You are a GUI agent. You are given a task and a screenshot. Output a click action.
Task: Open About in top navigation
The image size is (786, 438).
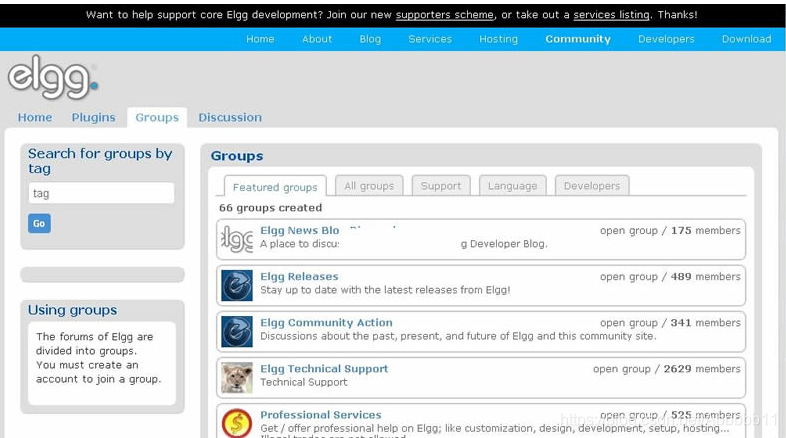tap(317, 39)
